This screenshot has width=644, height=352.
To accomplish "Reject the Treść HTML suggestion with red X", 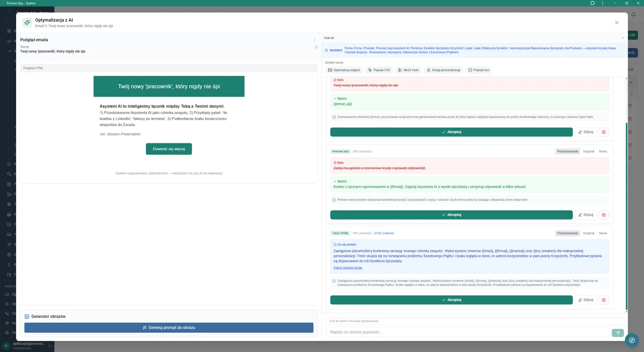I will [x=603, y=300].
